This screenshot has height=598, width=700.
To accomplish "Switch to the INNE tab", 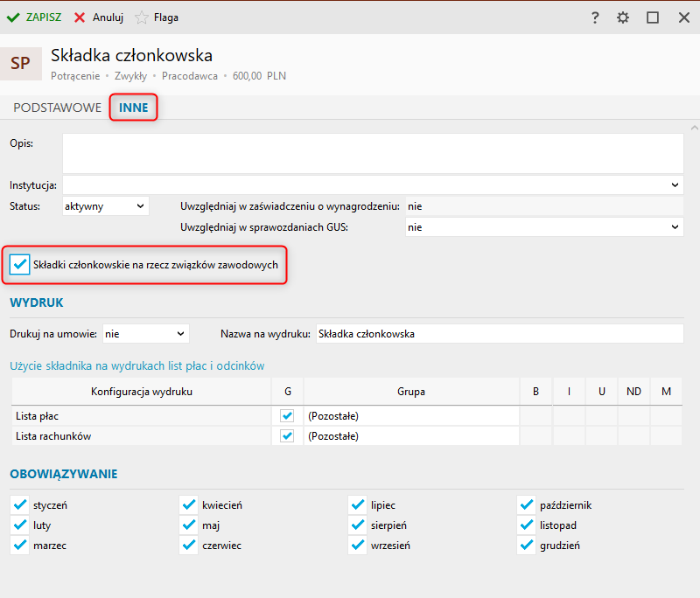I will (134, 108).
